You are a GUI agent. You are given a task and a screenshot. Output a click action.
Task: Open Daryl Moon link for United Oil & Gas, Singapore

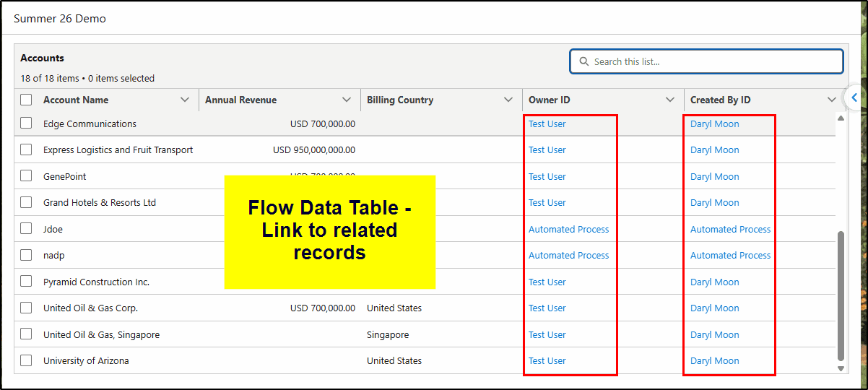[x=714, y=334]
